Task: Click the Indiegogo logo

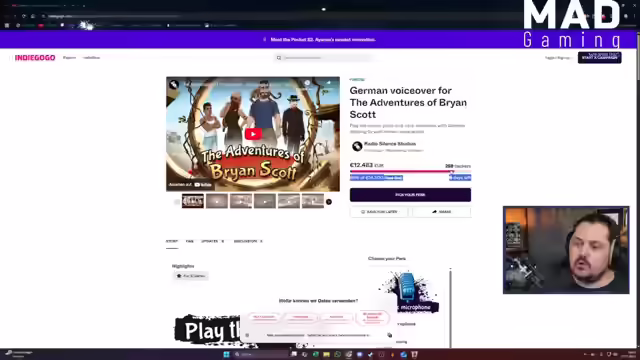Action: pyautogui.click(x=35, y=58)
